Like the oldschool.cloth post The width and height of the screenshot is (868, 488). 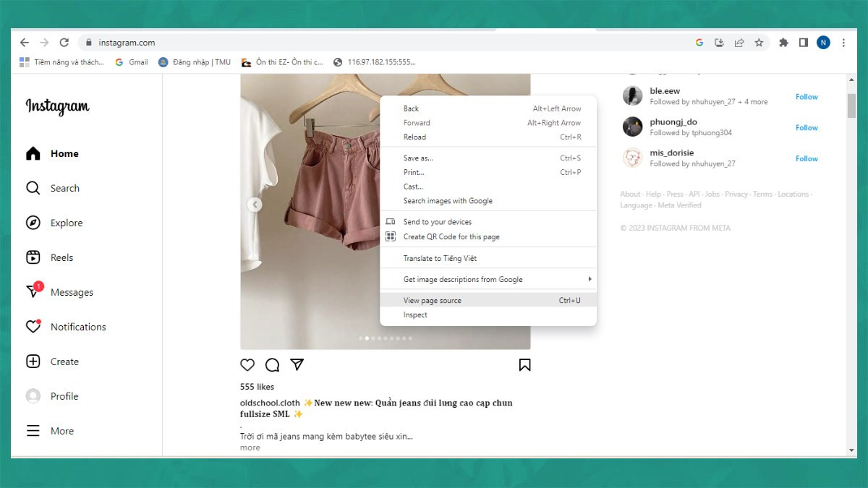click(247, 365)
